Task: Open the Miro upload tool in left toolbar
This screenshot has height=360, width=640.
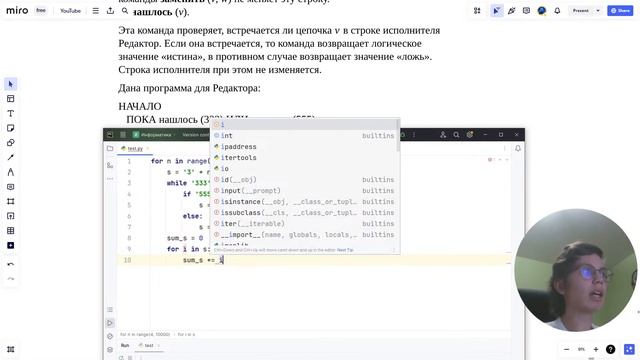Action: 11,216
